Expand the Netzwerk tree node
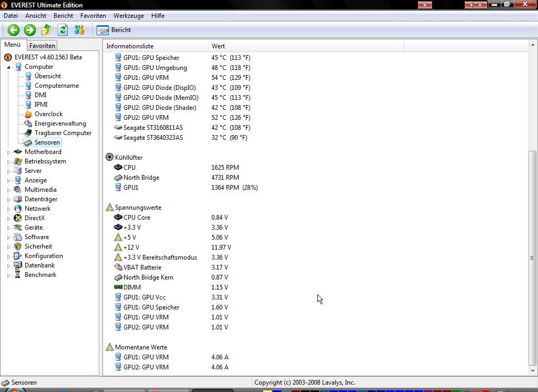Screen dimensions: 538x392 click(8, 209)
